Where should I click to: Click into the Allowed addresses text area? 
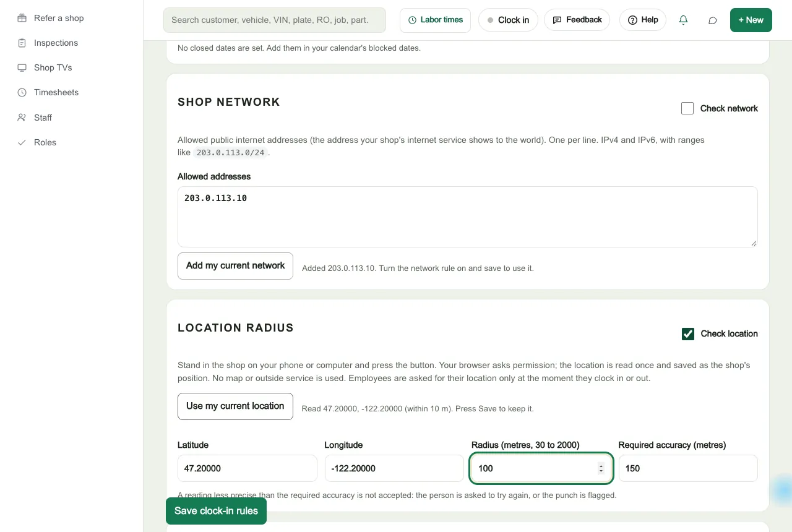pyautogui.click(x=467, y=217)
